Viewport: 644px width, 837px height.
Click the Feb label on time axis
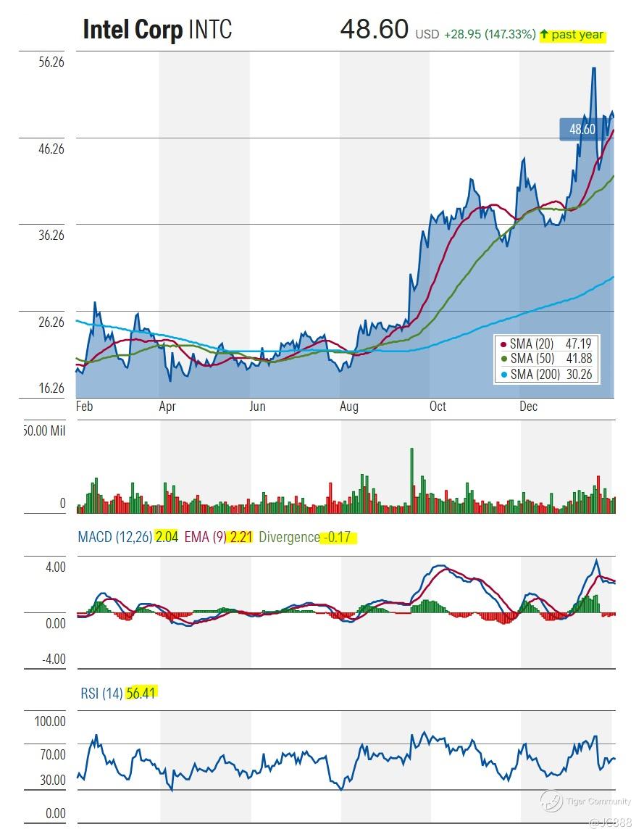(x=84, y=407)
